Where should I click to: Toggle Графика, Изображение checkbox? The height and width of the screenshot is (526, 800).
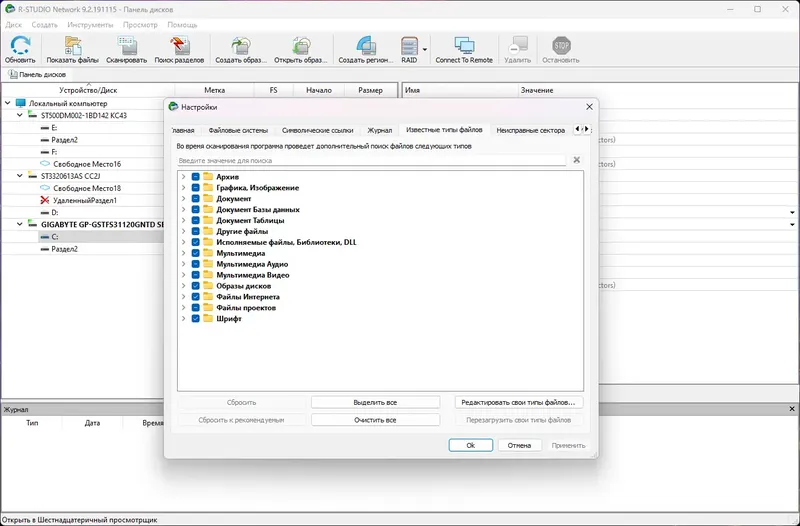point(195,188)
